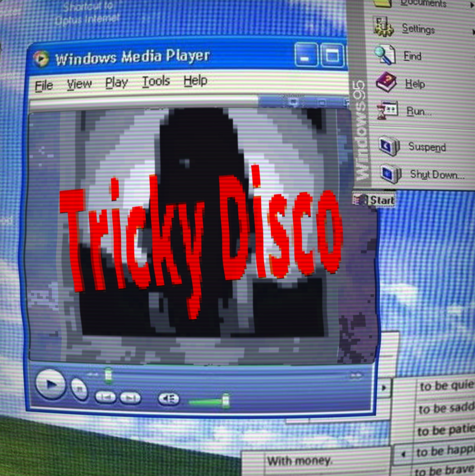
Task: Click Shut Down in the Start menu
Action: point(437,174)
